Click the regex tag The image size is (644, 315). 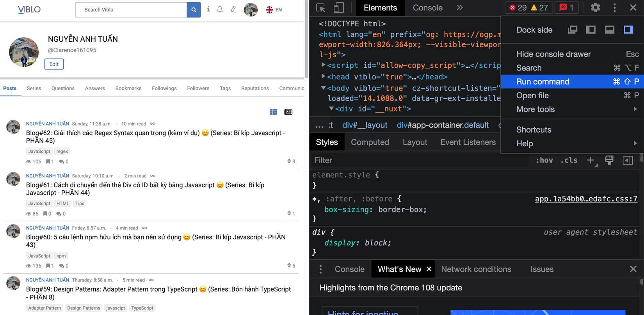(x=62, y=151)
